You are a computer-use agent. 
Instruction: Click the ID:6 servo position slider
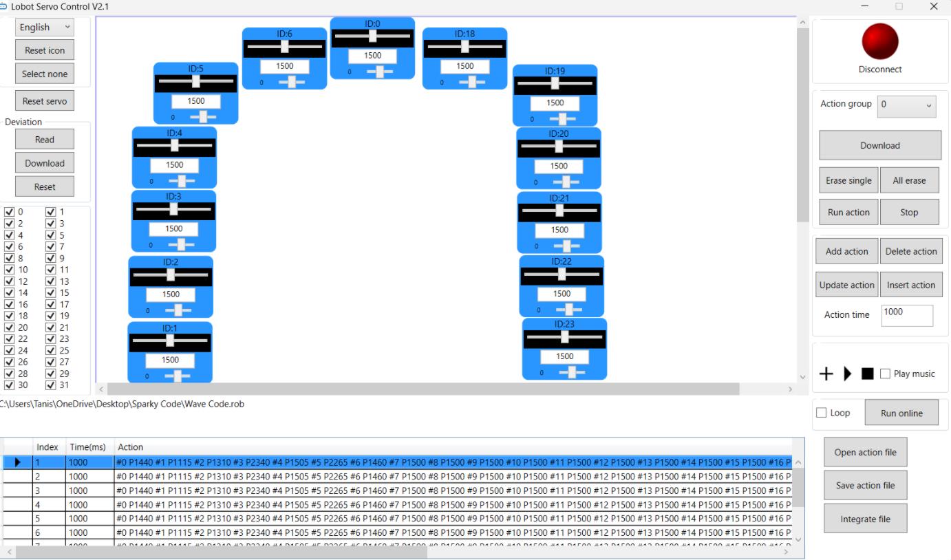284,47
